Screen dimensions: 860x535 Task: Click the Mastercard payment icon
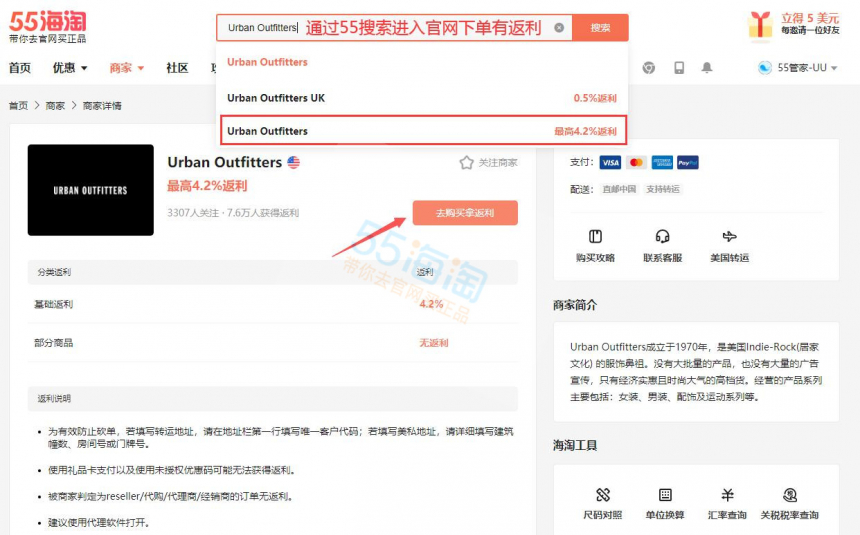[636, 162]
